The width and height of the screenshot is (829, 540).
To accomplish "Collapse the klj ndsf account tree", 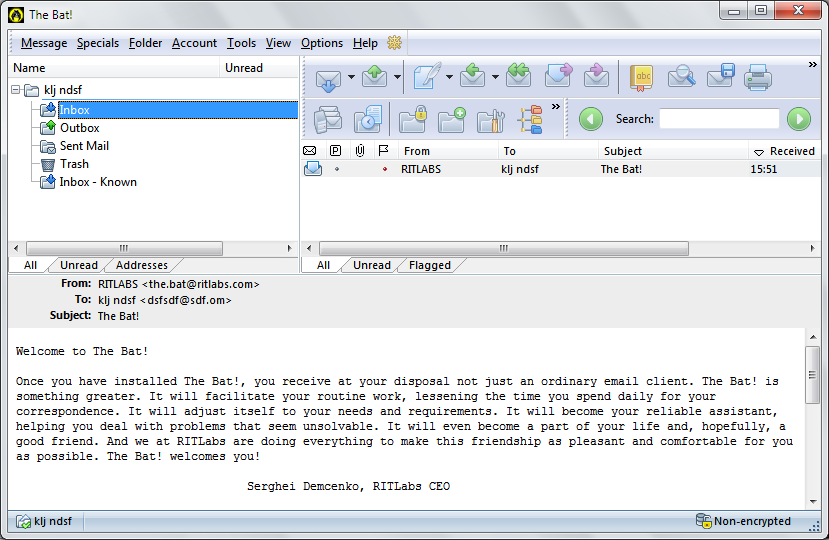I will tap(17, 90).
